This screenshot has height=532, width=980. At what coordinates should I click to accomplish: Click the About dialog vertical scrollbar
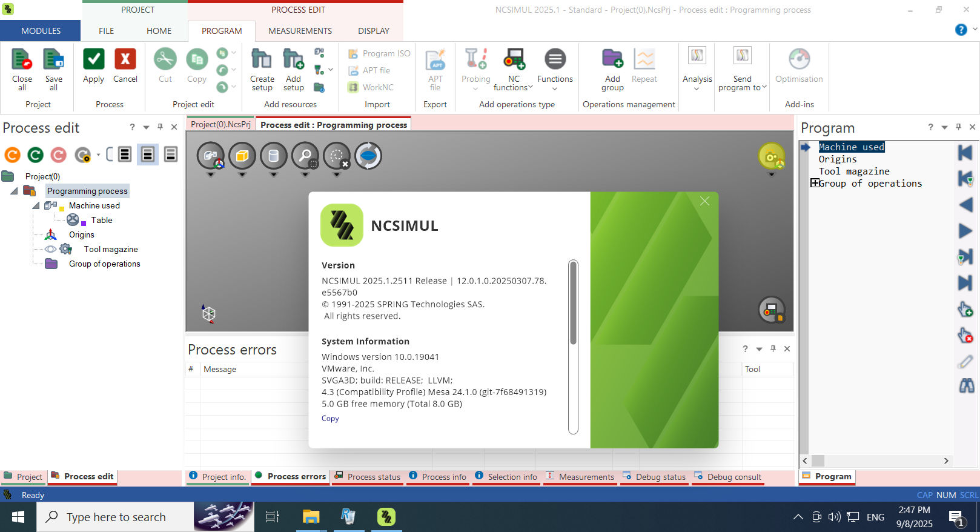pyautogui.click(x=573, y=347)
